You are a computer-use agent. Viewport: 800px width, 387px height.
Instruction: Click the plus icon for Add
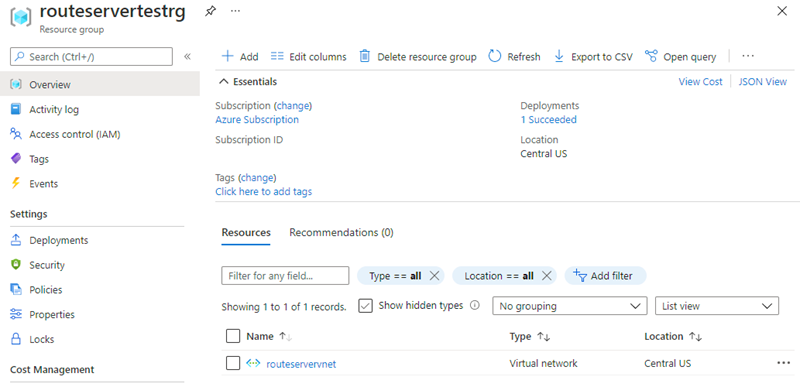point(228,56)
